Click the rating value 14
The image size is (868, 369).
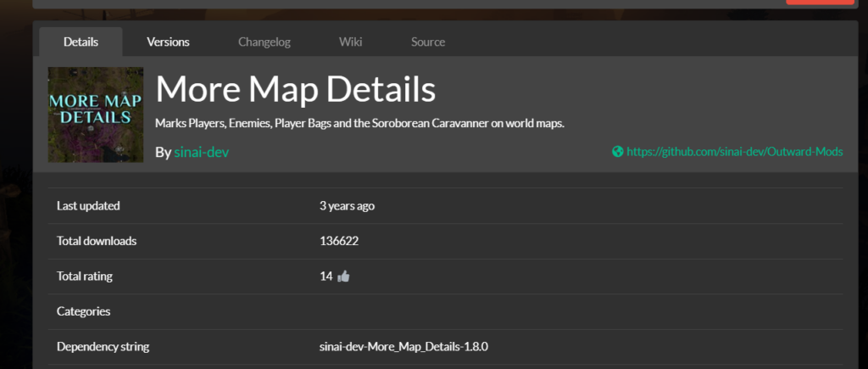pyautogui.click(x=326, y=276)
